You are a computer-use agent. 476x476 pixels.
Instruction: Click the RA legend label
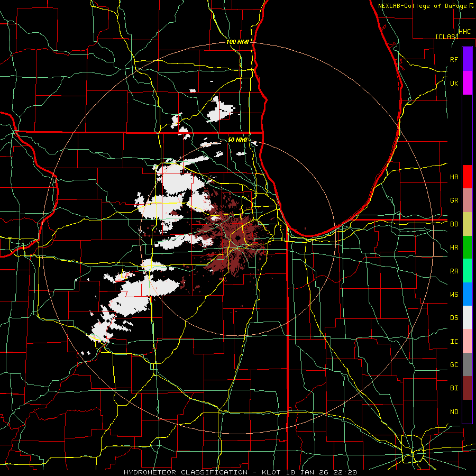coord(454,271)
